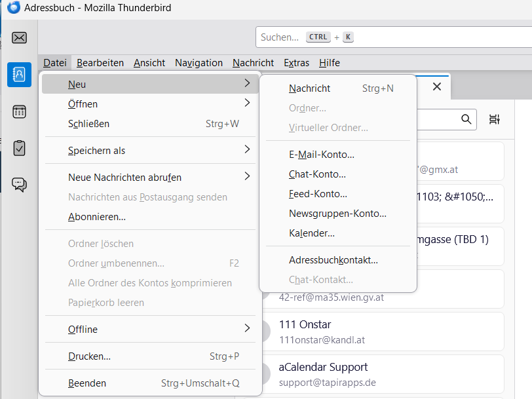The width and height of the screenshot is (532, 399).
Task: Click the Suchen global search field
Action: point(393,37)
